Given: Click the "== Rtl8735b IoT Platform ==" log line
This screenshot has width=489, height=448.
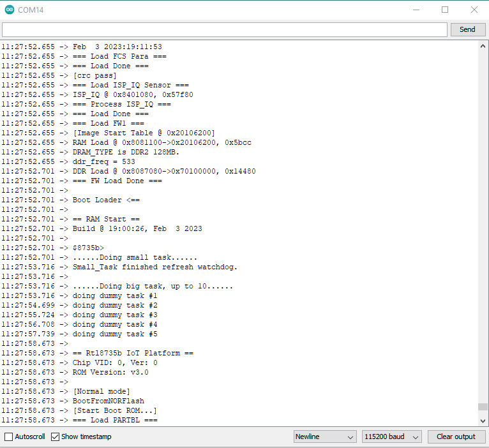Looking at the screenshot, I should [132, 353].
